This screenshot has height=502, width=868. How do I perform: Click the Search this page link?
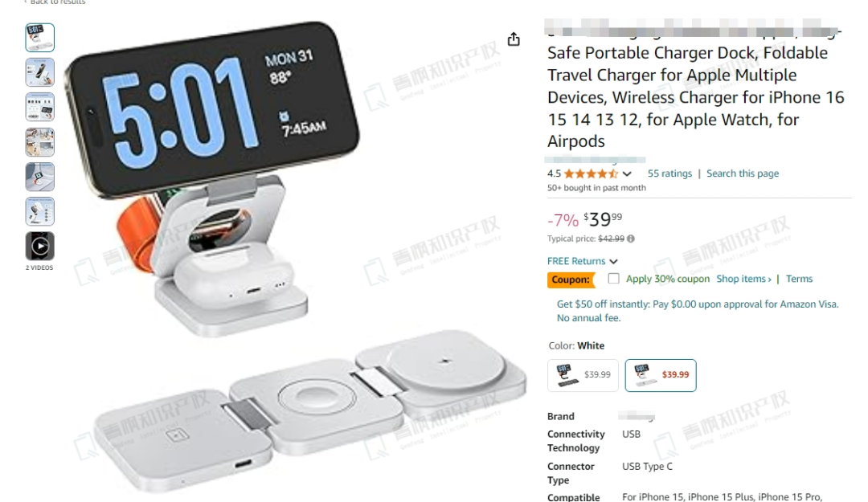coord(743,173)
